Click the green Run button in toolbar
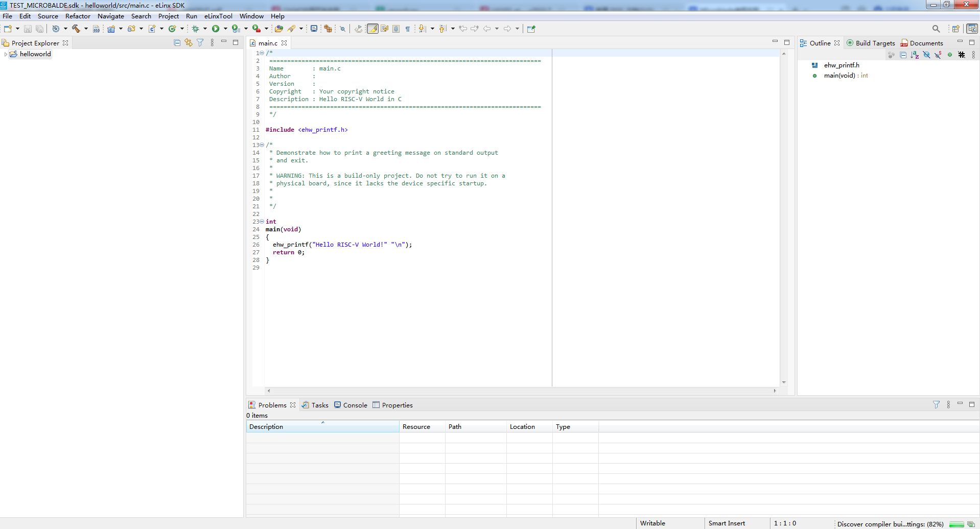 click(216, 29)
